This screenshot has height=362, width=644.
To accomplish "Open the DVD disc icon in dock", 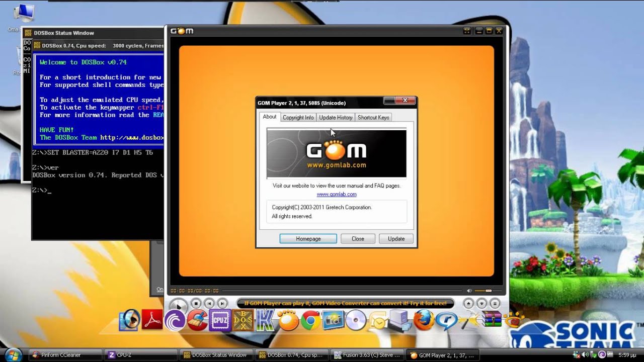I will coord(356,320).
